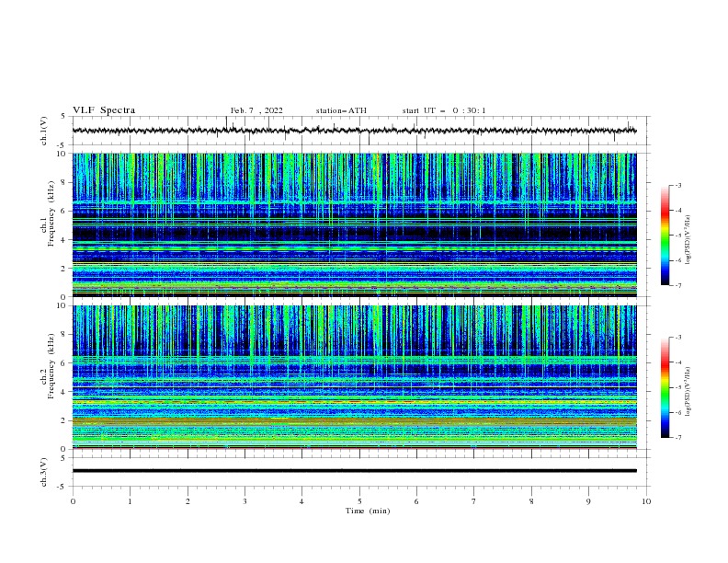This screenshot has width=728, height=563.
Task: Select the "start UT = 0 :30: 1" text
Action: pos(444,110)
